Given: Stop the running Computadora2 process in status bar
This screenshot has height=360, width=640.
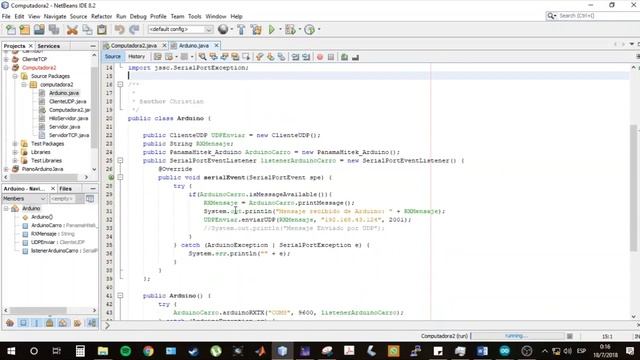Looking at the screenshot, I should click(x=570, y=336).
